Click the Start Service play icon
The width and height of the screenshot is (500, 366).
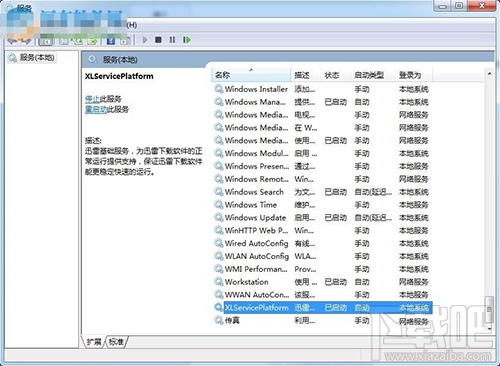pyautogui.click(x=145, y=40)
